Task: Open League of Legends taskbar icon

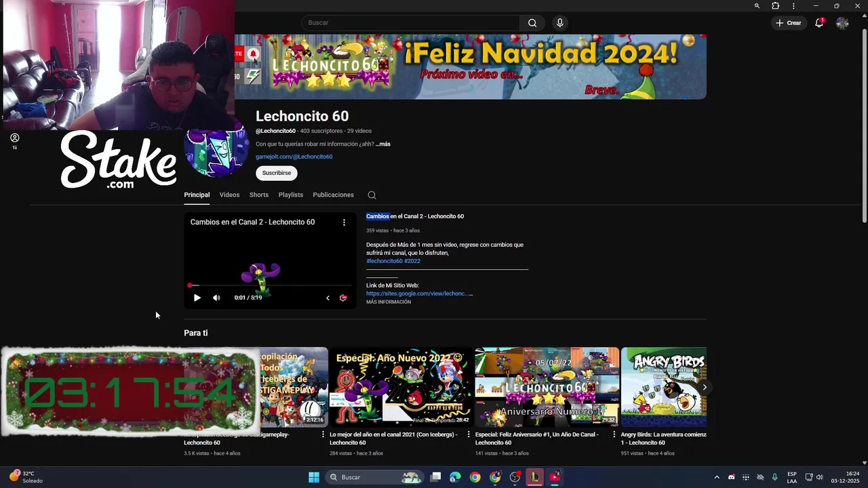Action: click(535, 477)
